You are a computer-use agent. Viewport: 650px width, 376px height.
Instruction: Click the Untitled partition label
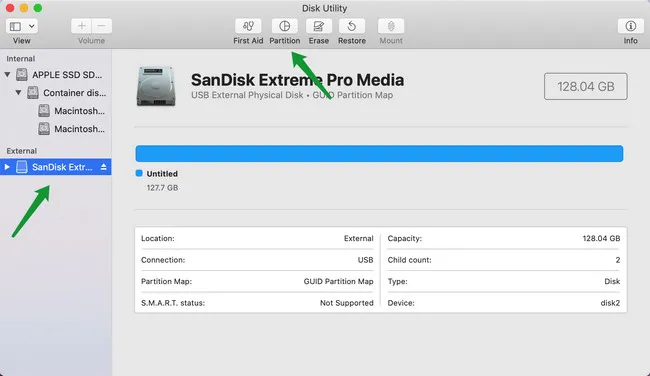(x=162, y=174)
